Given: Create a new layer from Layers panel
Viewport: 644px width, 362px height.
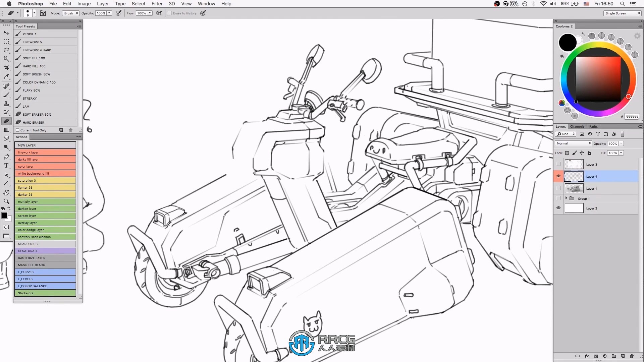Looking at the screenshot, I should point(623,356).
